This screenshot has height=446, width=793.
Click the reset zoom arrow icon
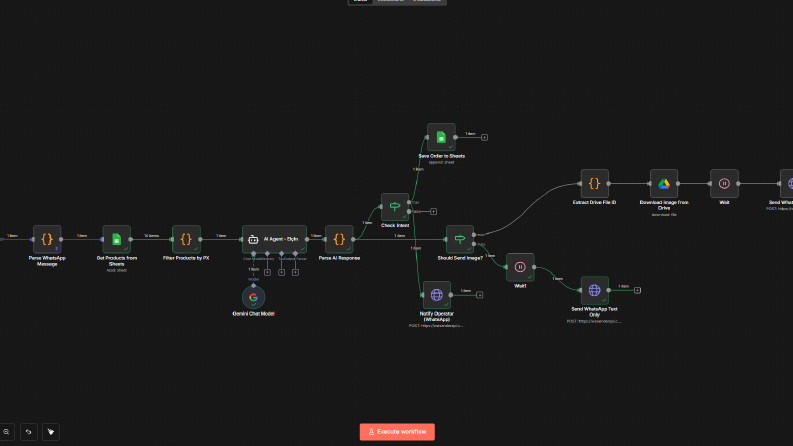[x=29, y=432]
